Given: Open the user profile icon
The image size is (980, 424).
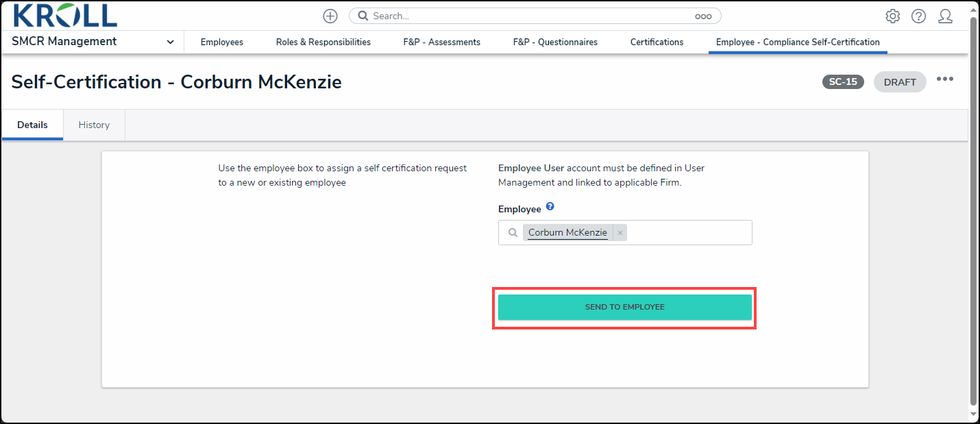Looking at the screenshot, I should [x=945, y=16].
